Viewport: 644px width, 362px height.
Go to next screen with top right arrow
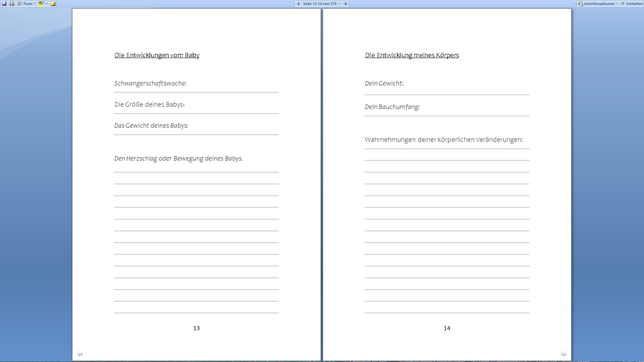point(346,4)
